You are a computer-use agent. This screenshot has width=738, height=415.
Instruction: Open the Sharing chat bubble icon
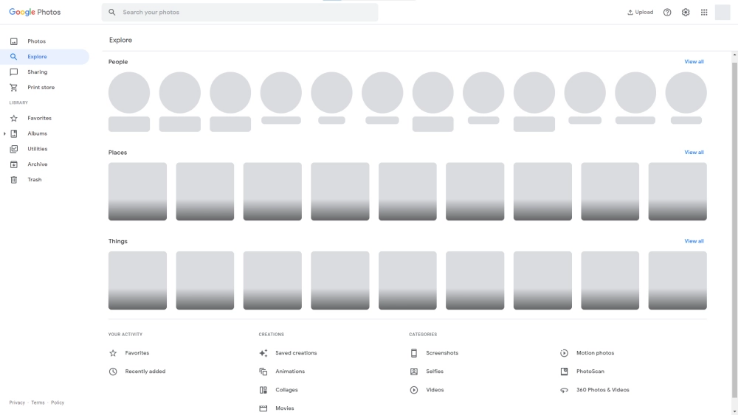(x=14, y=72)
